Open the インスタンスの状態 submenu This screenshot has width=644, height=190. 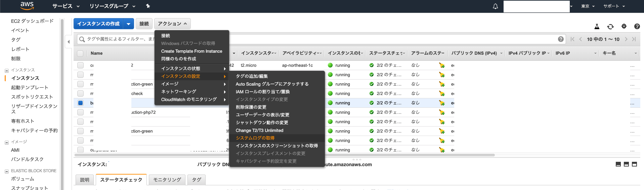pos(191,68)
